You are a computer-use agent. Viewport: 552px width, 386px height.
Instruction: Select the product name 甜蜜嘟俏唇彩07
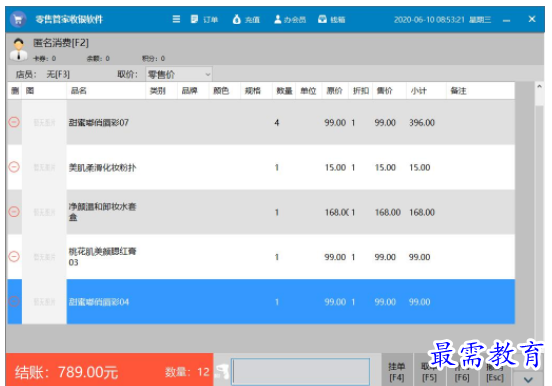point(99,123)
